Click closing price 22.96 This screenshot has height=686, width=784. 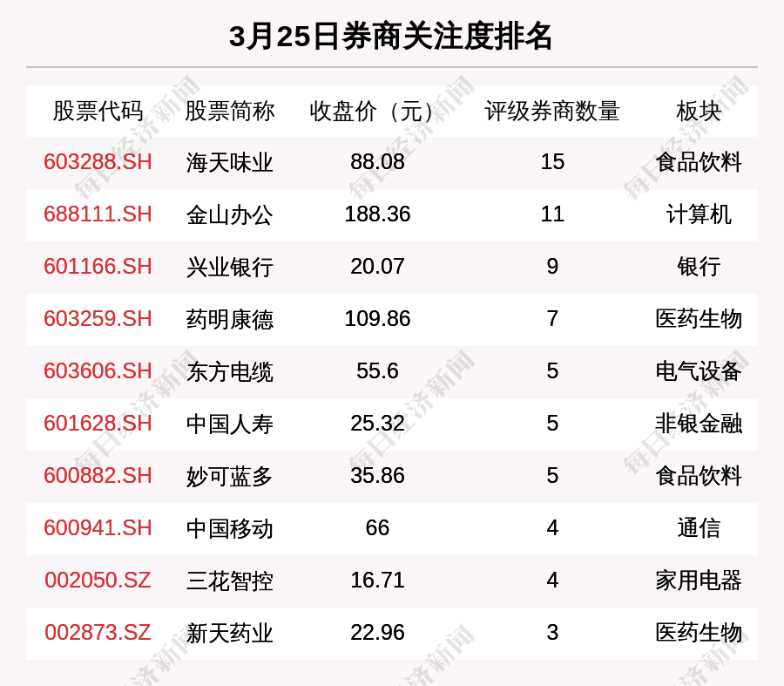click(x=377, y=633)
